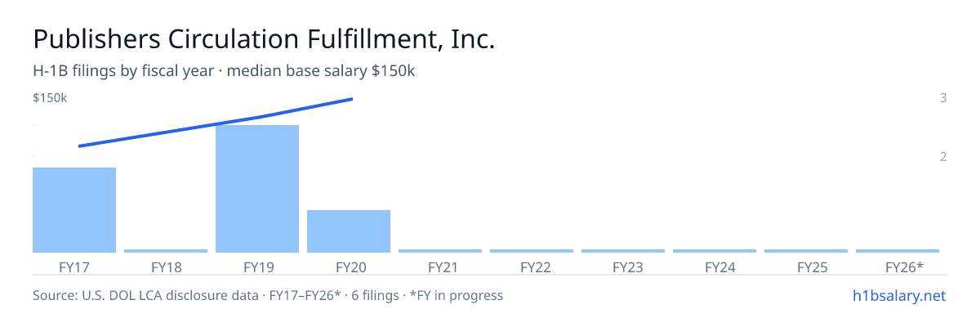The width and height of the screenshot is (980, 327).
Task: Click the flat FY23 bar
Action: point(623,251)
